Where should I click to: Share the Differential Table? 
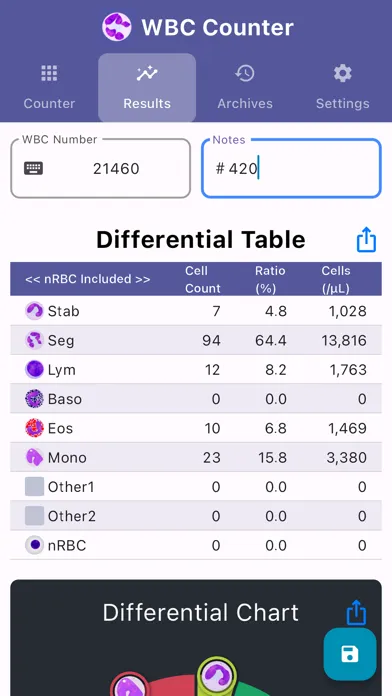click(x=366, y=240)
